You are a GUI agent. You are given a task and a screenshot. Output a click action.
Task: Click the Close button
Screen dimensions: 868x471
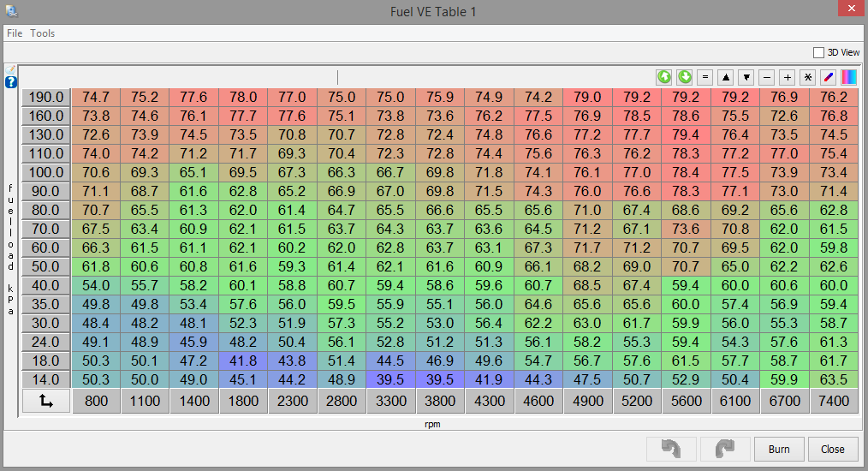(x=833, y=449)
